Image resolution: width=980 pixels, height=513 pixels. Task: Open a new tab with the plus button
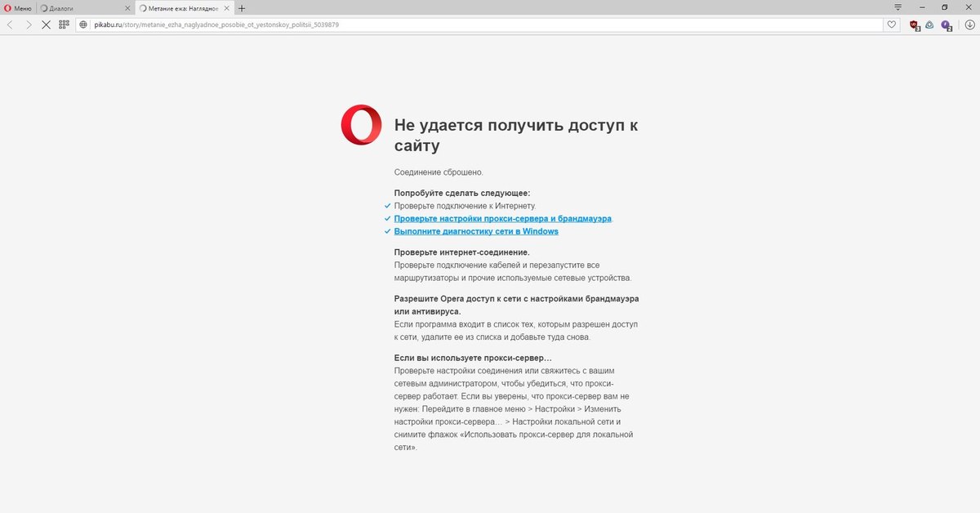click(x=242, y=8)
